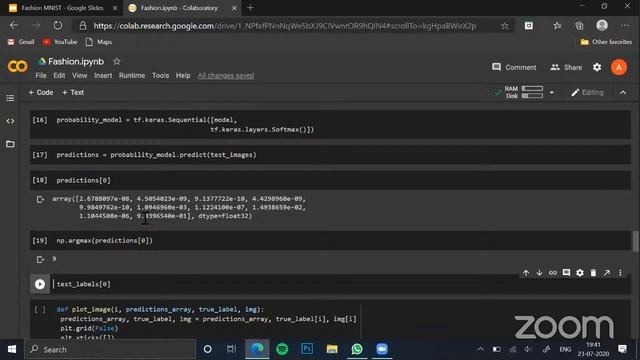Click in Windows taskbar Search box
The width and height of the screenshot is (640, 360).
pos(110,349)
